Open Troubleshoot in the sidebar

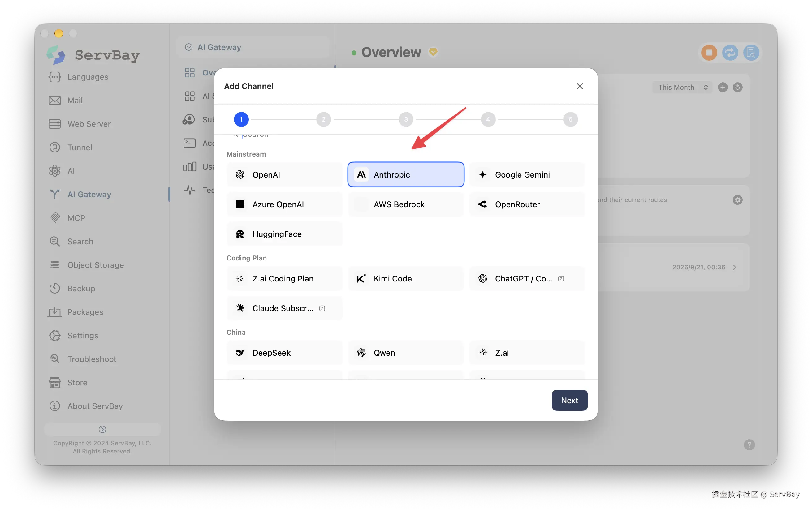pyautogui.click(x=92, y=359)
